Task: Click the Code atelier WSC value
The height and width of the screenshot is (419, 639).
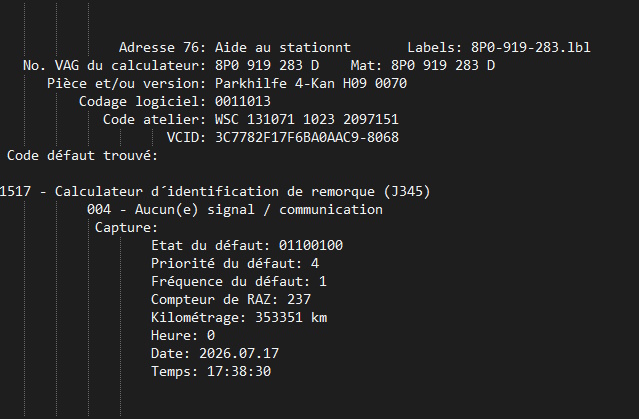Action: tap(307, 119)
